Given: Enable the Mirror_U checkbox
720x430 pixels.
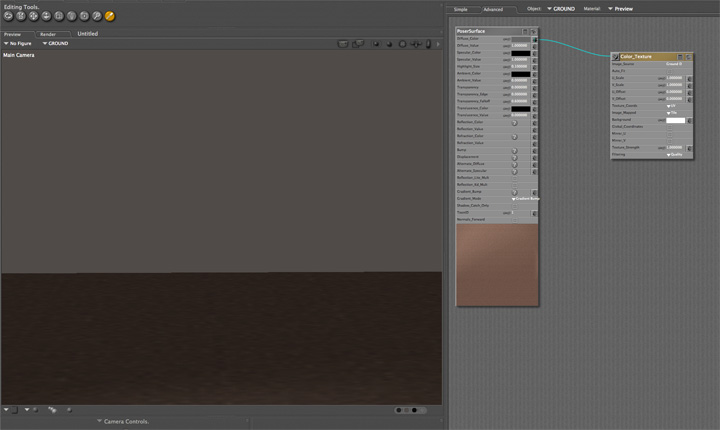Looking at the screenshot, I should (x=670, y=134).
